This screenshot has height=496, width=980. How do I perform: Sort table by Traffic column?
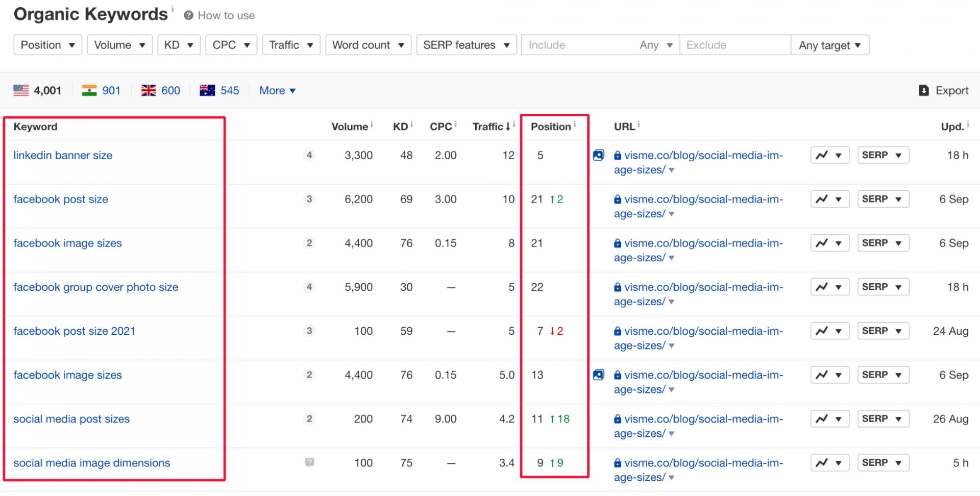492,127
